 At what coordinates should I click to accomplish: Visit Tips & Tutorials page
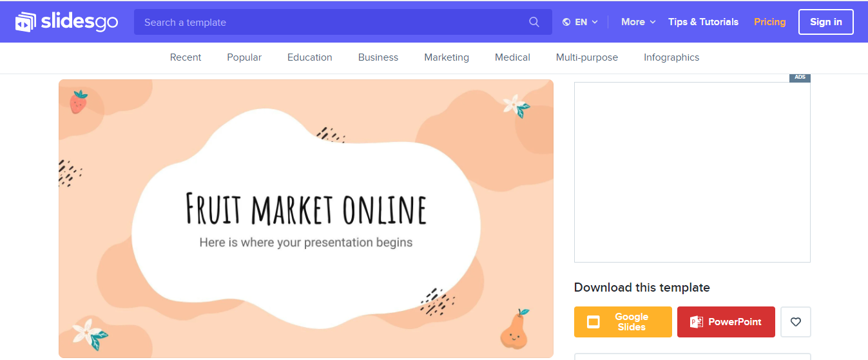[x=703, y=22]
